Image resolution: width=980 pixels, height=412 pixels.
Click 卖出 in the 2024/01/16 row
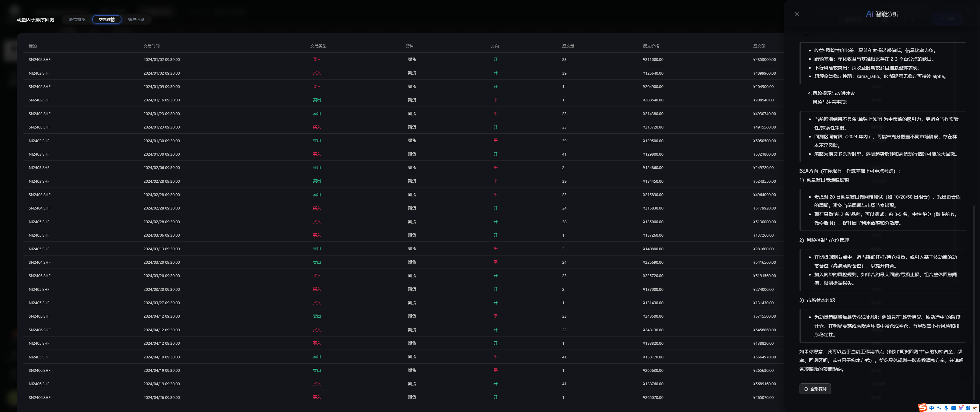pos(317,100)
